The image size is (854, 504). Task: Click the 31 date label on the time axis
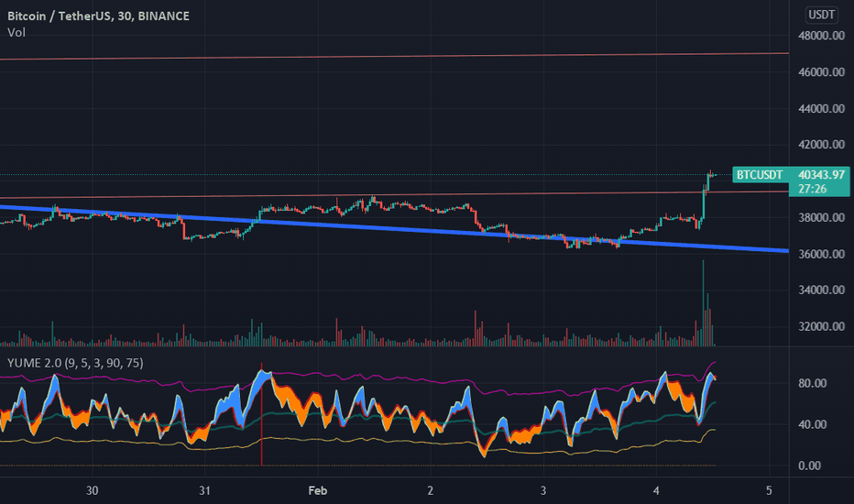click(204, 490)
